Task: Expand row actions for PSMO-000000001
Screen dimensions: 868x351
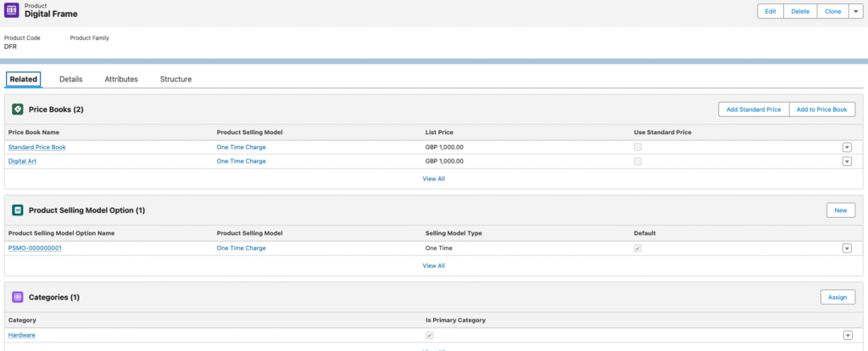Action: pyautogui.click(x=846, y=248)
